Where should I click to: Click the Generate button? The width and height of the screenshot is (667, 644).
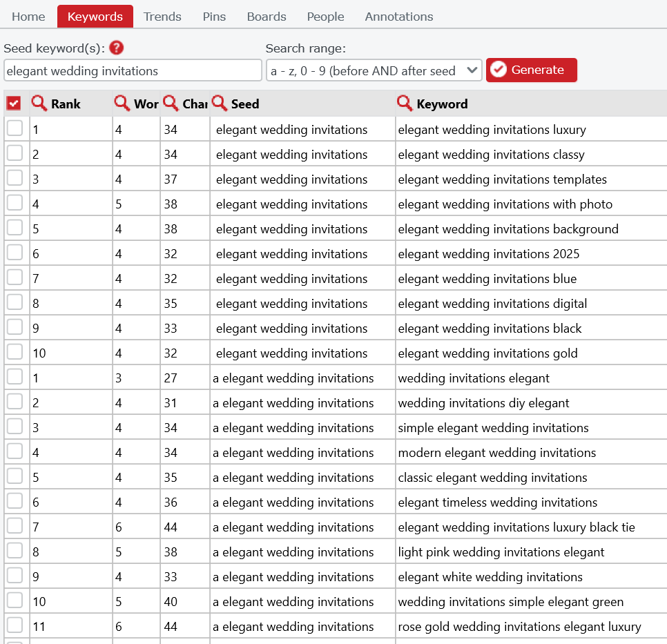point(532,70)
